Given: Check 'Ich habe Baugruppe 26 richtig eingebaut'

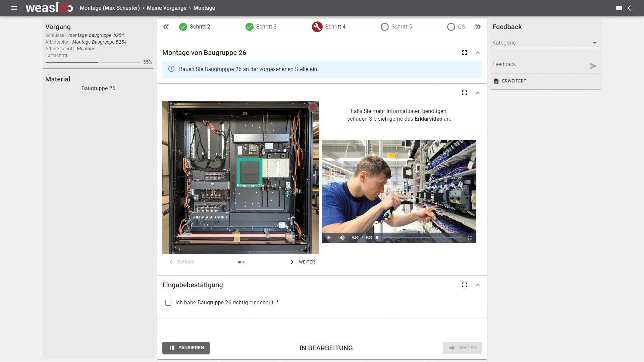Looking at the screenshot, I should pyautogui.click(x=169, y=302).
